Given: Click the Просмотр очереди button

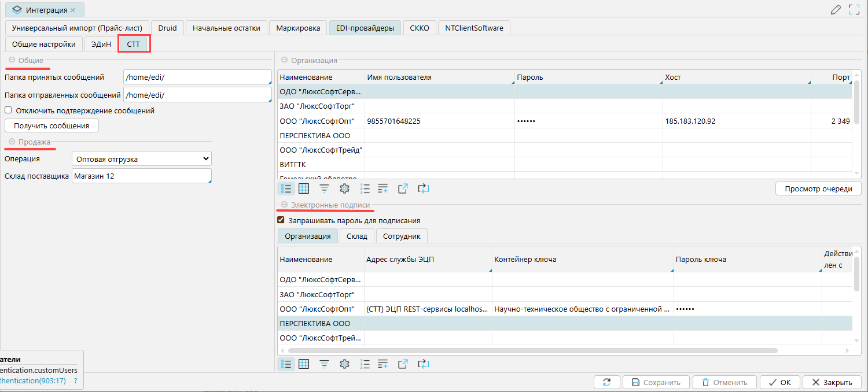Looking at the screenshot, I should coord(818,188).
